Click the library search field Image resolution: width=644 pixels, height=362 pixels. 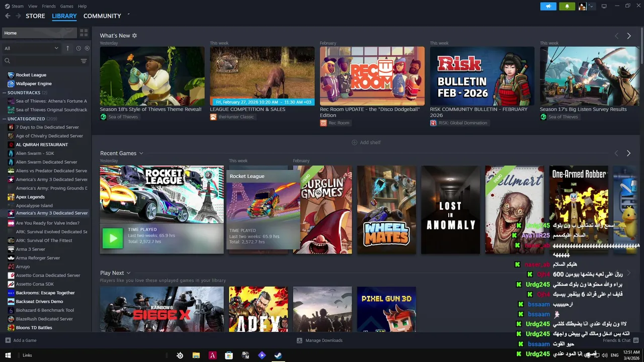tap(41, 61)
